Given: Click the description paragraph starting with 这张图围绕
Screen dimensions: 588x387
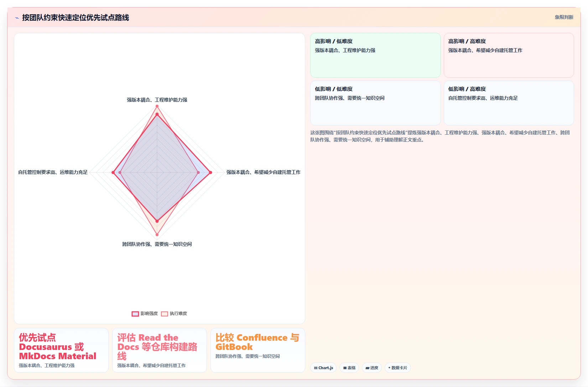Looking at the screenshot, I should 440,136.
